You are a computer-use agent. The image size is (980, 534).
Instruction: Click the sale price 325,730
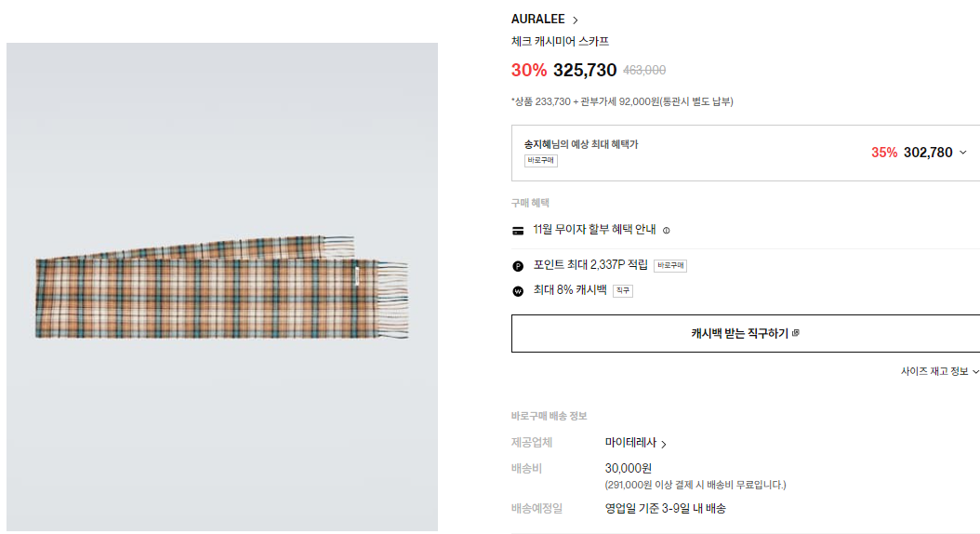tap(585, 70)
